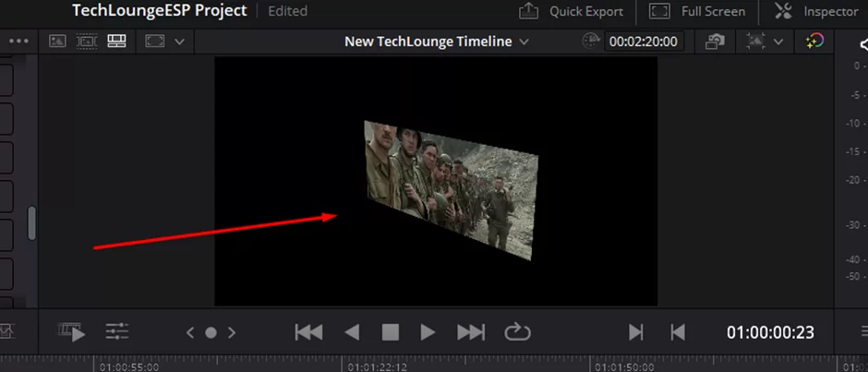Screen dimensions: 868x372
Task: Click the 01:01:50:00 ruler mark
Action: (625, 367)
